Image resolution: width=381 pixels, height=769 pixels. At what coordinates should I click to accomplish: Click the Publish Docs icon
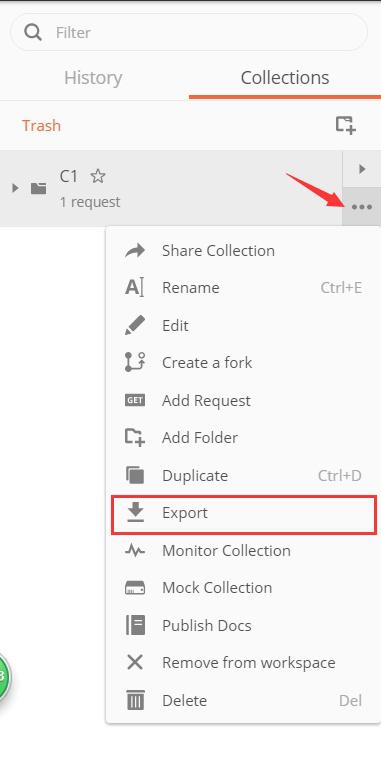[135, 625]
